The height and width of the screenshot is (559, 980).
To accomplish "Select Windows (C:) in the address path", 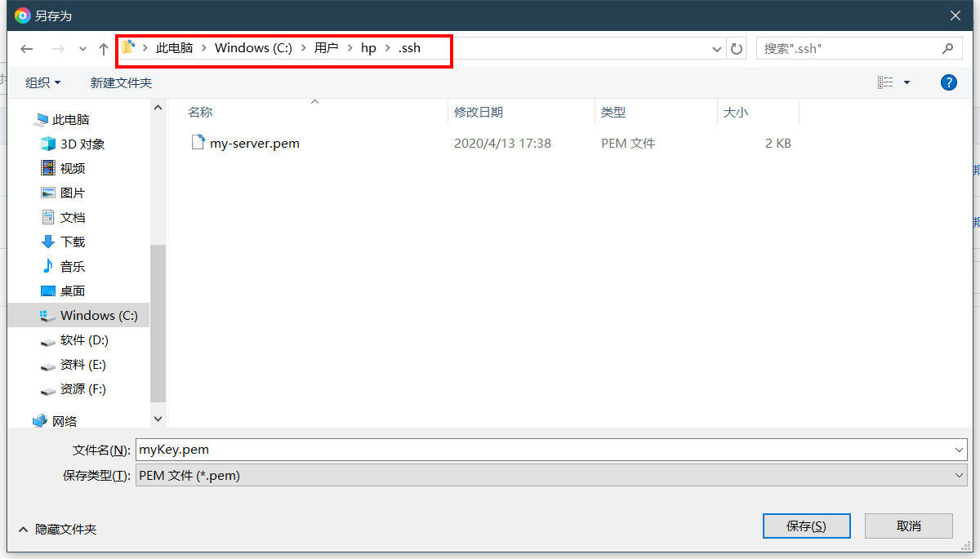I will (x=253, y=48).
